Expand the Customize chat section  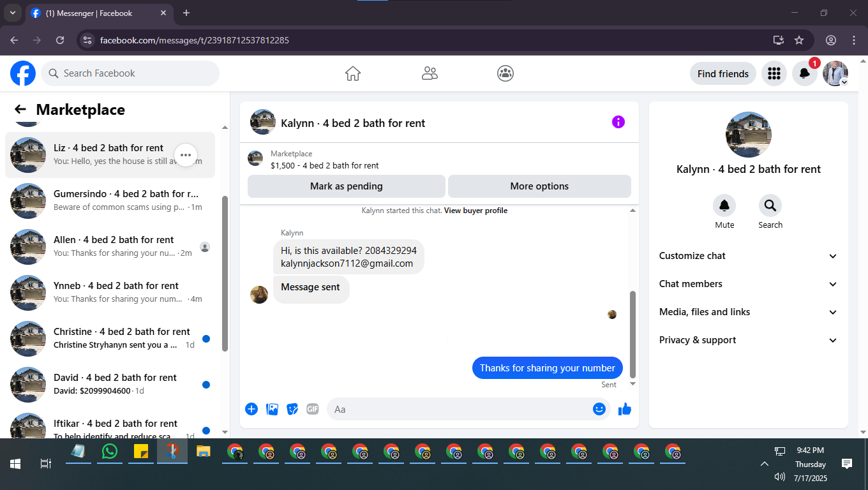pos(749,256)
